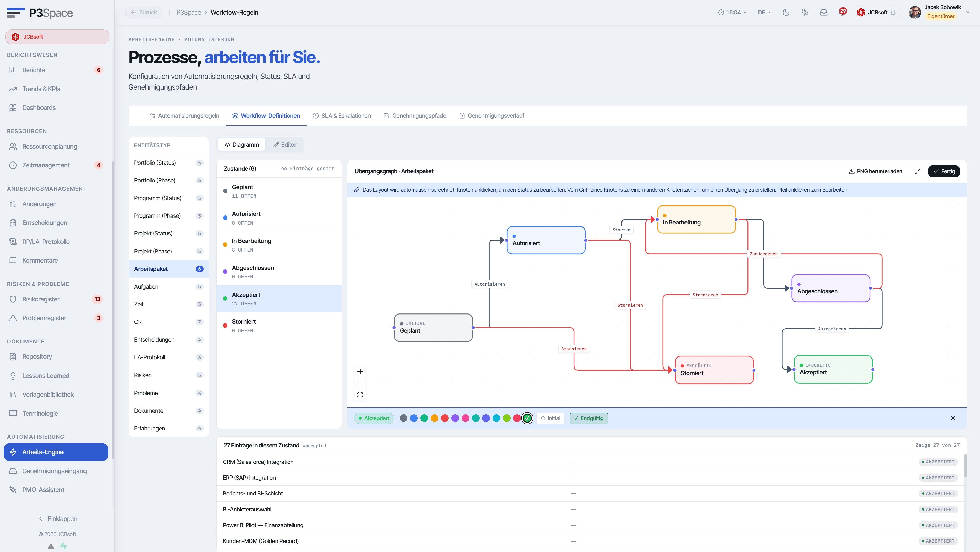This screenshot has width=980, height=552.
Task: Zoom out of the graph with minus
Action: coord(360,383)
